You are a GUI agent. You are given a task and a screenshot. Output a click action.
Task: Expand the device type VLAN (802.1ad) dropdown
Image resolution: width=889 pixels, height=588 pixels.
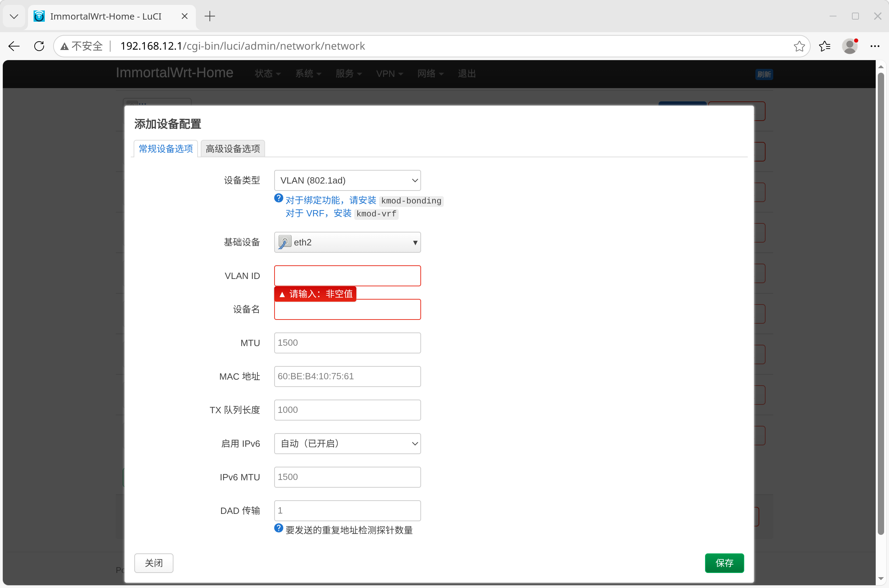coord(347,180)
